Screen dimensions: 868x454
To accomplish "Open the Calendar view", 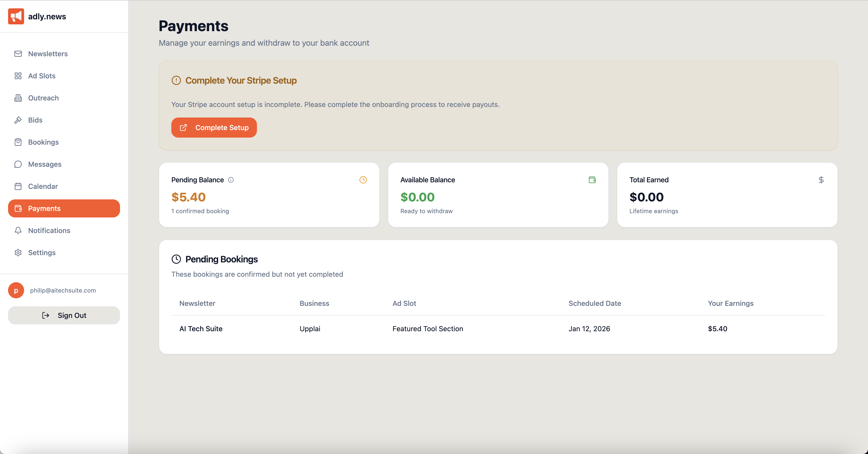I will click(x=43, y=186).
